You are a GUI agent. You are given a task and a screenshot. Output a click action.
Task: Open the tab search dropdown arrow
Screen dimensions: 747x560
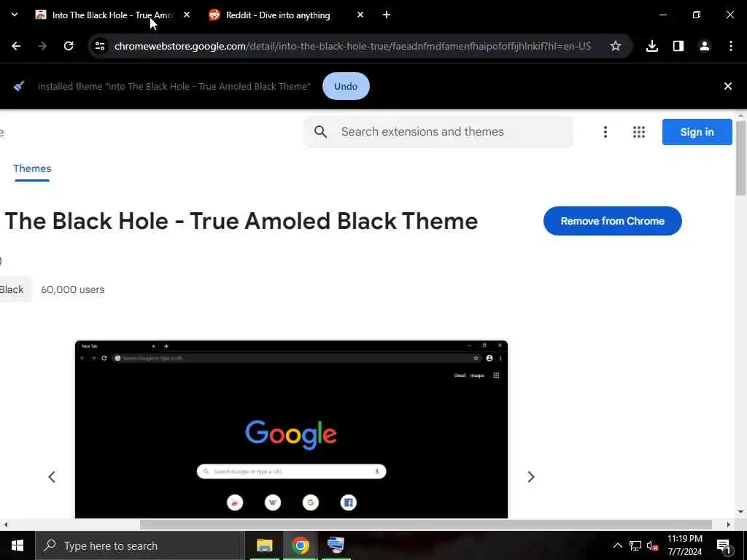[15, 15]
